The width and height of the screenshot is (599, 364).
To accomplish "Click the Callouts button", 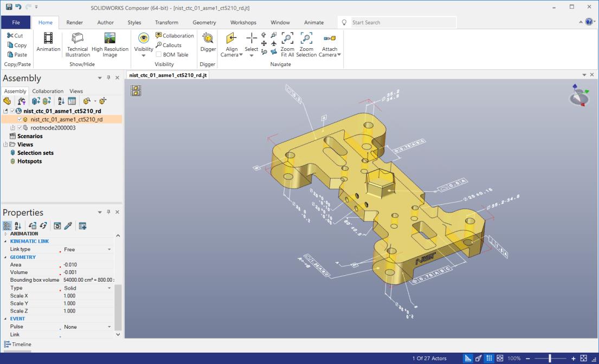I will pyautogui.click(x=169, y=45).
